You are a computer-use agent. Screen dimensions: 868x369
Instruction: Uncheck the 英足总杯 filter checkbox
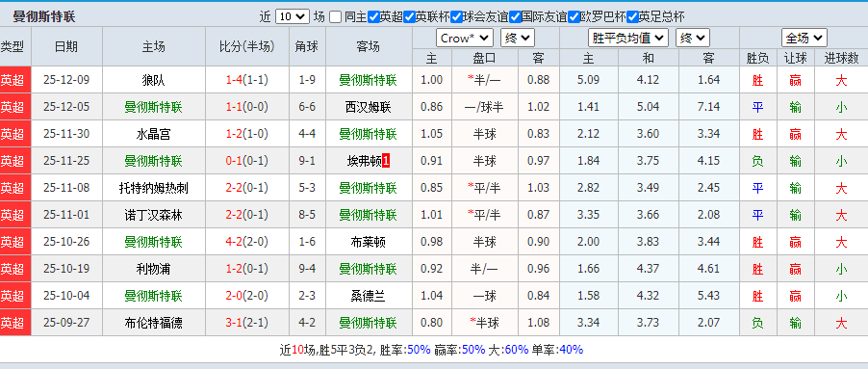(632, 16)
